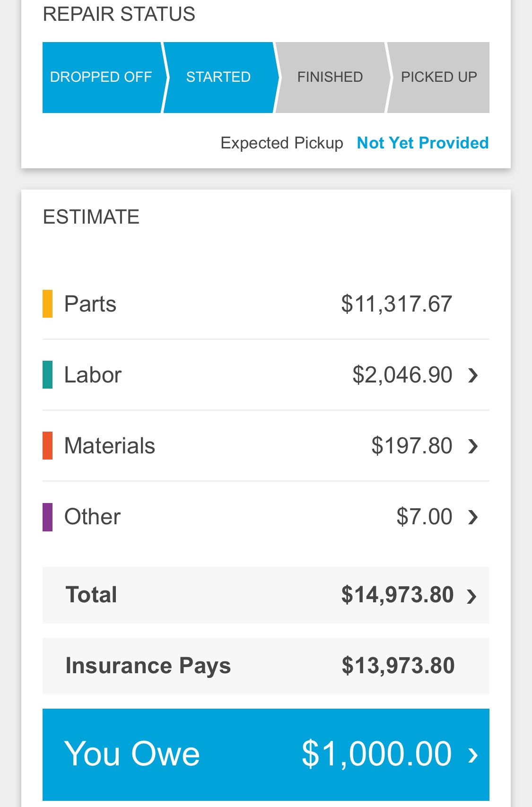Screen dimensions: 532x807
Task: Expand the Other charges chevron
Action: point(473,517)
